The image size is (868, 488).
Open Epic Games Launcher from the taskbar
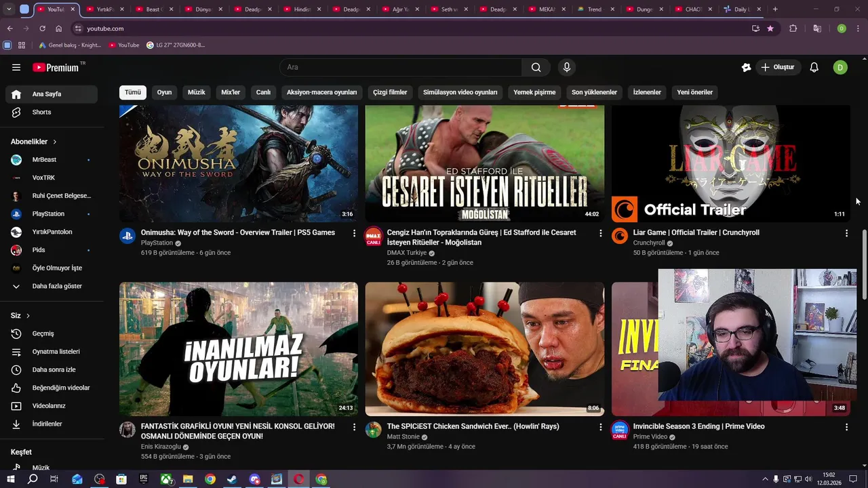click(x=144, y=479)
